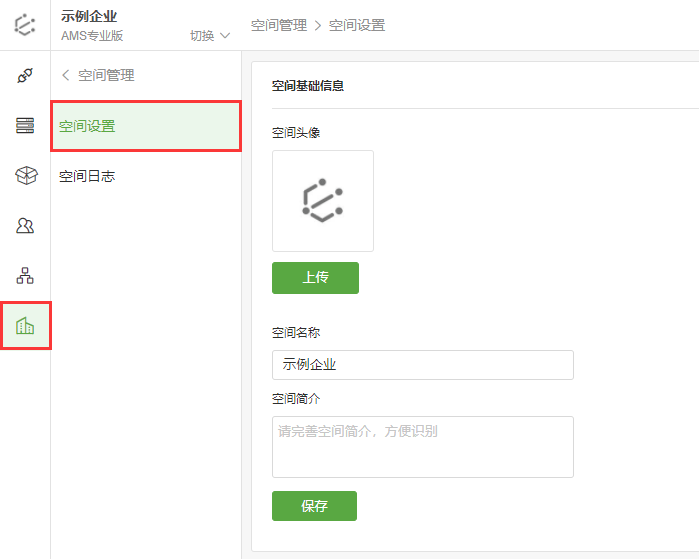Image resolution: width=699 pixels, height=559 pixels.
Task: Click the 空间管理 breadcrumb link
Action: (x=279, y=25)
